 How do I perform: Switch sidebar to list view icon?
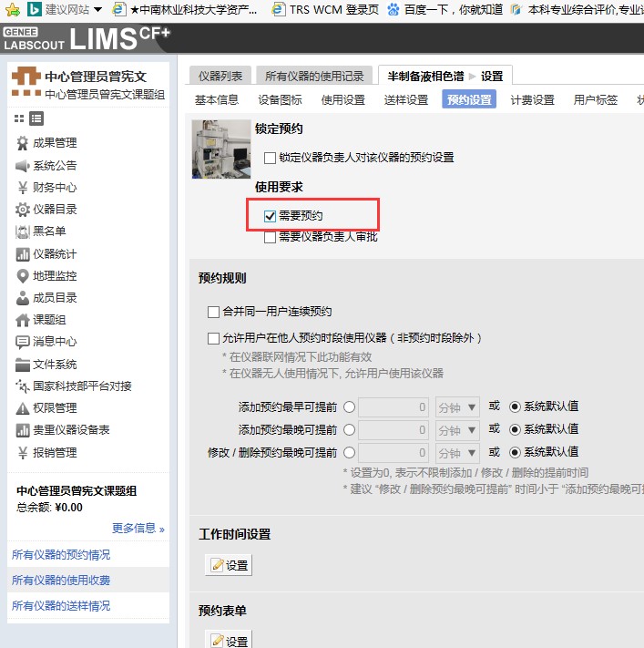pyautogui.click(x=36, y=118)
